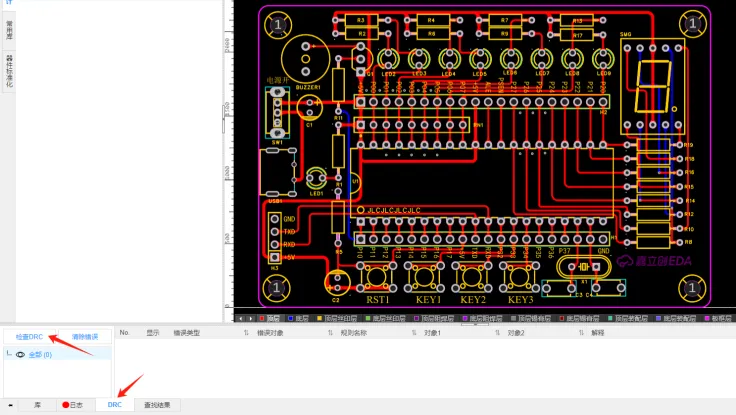The width and height of the screenshot is (736, 415).
Task: Sort by 对象1 column sort icon
Action: click(497, 333)
